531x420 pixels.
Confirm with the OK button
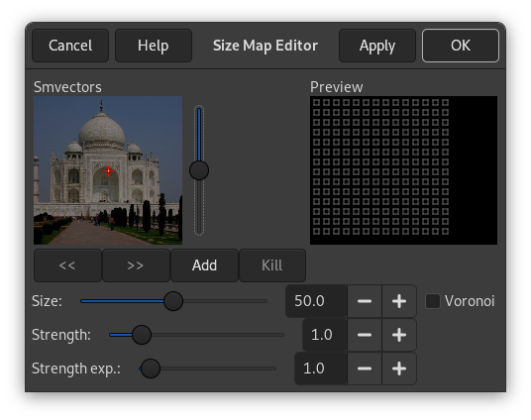(461, 46)
